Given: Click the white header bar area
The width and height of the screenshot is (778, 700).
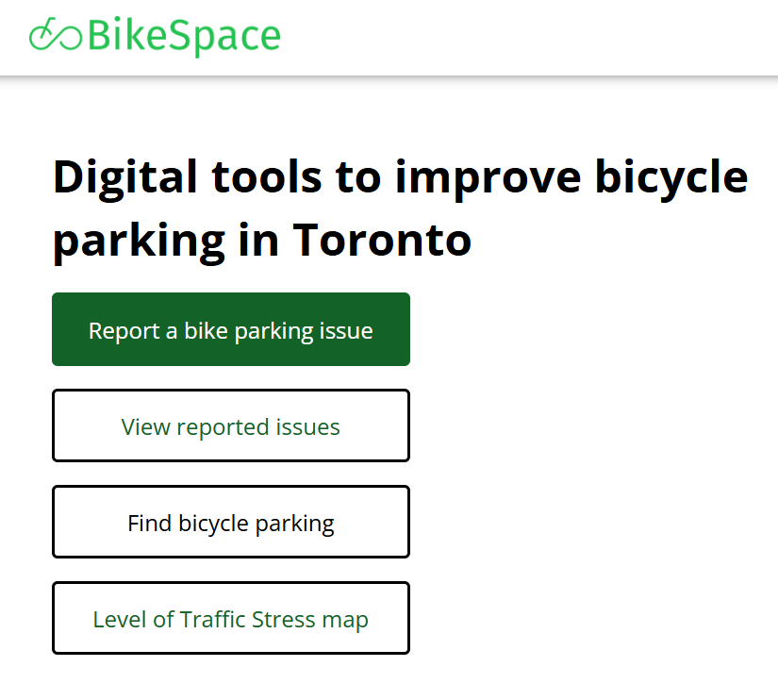Looking at the screenshot, I should coord(566,38).
